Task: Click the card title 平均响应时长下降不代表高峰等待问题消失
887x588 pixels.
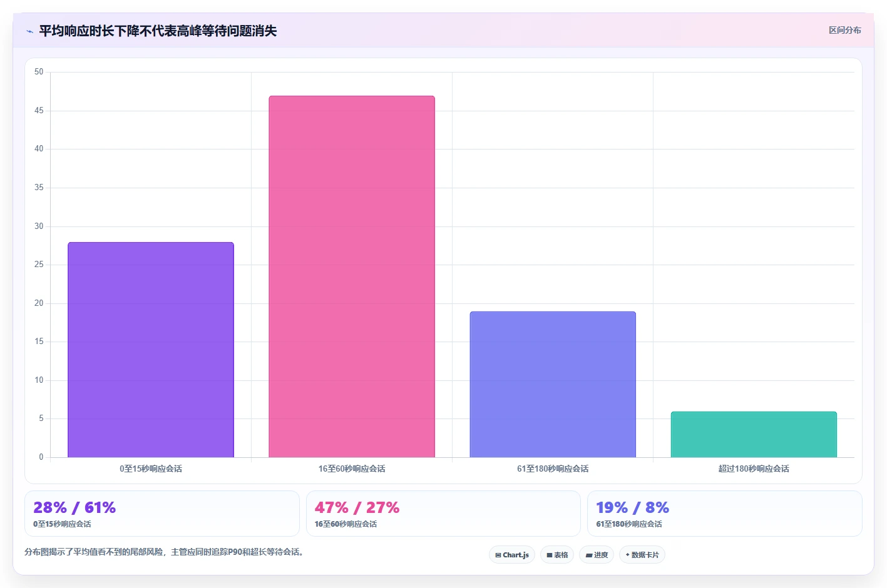Action: [x=158, y=31]
